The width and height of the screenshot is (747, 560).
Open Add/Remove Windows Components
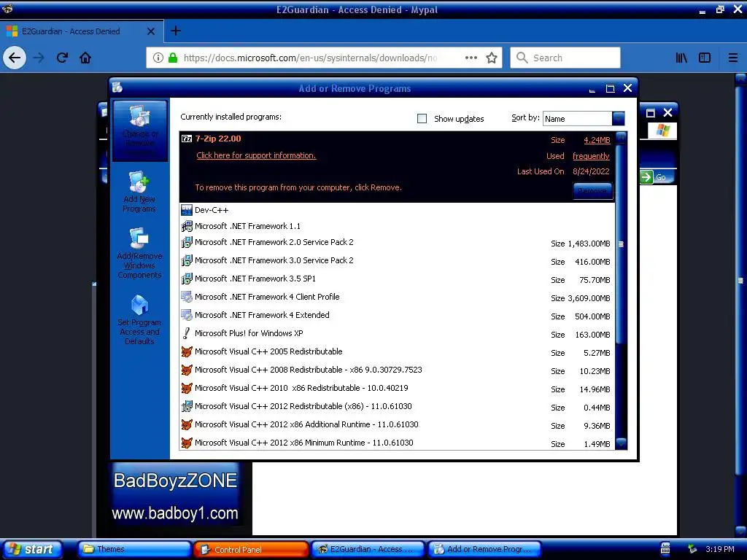click(x=139, y=253)
